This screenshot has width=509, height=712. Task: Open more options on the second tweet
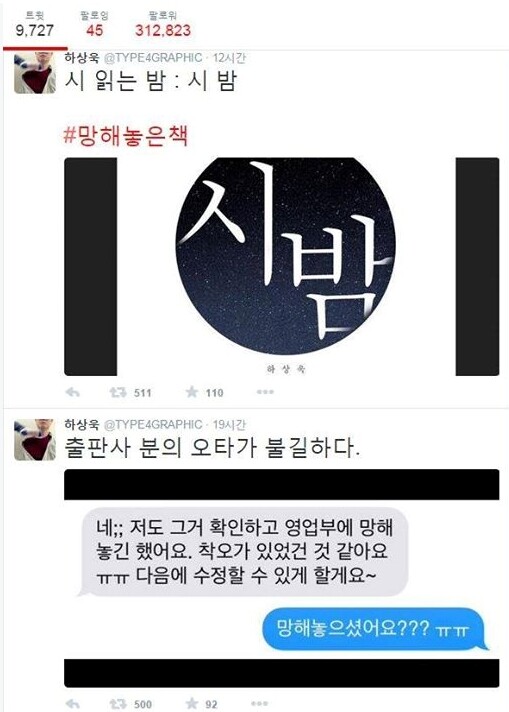(x=260, y=704)
